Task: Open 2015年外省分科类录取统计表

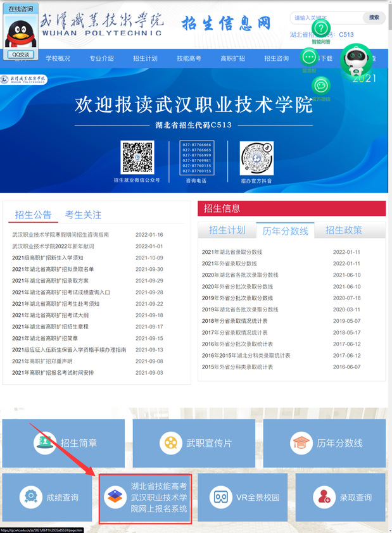Action: pos(237,367)
